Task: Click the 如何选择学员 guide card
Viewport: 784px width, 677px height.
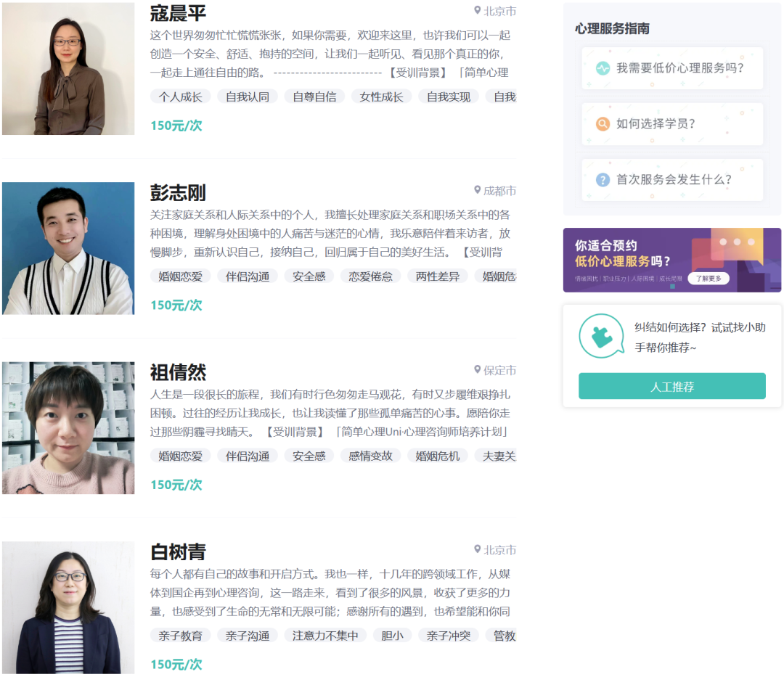Action: click(671, 124)
